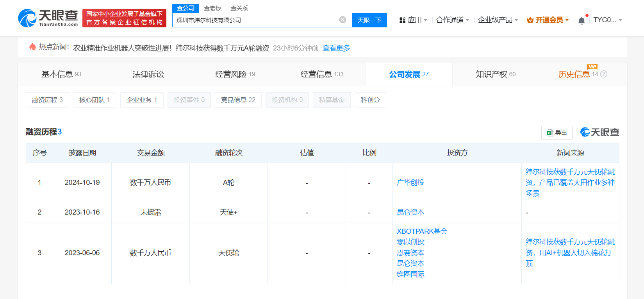Clear the search box with X icon

(343, 20)
